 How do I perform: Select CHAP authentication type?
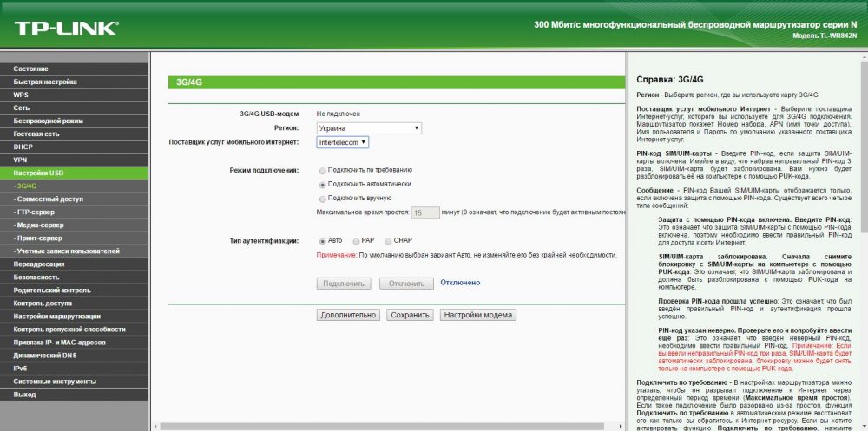point(388,241)
